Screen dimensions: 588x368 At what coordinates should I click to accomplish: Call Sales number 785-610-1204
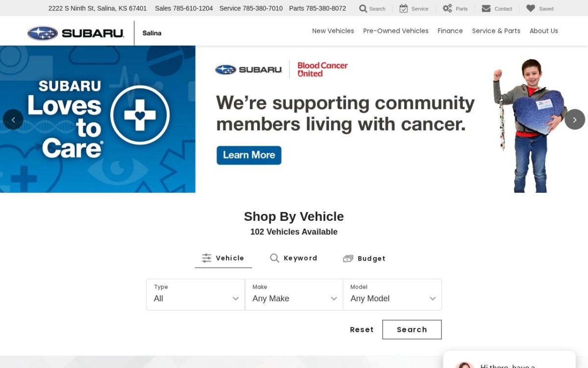184,8
